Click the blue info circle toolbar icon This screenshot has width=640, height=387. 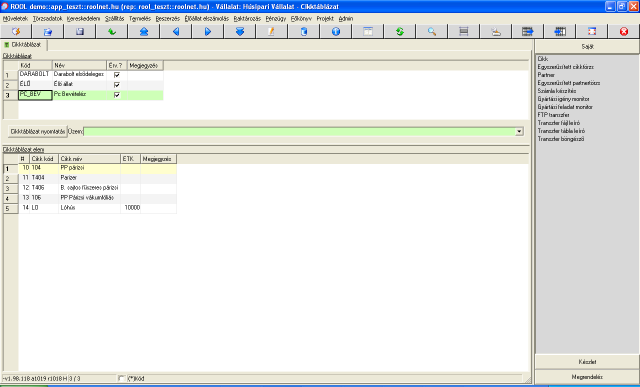coord(336,31)
